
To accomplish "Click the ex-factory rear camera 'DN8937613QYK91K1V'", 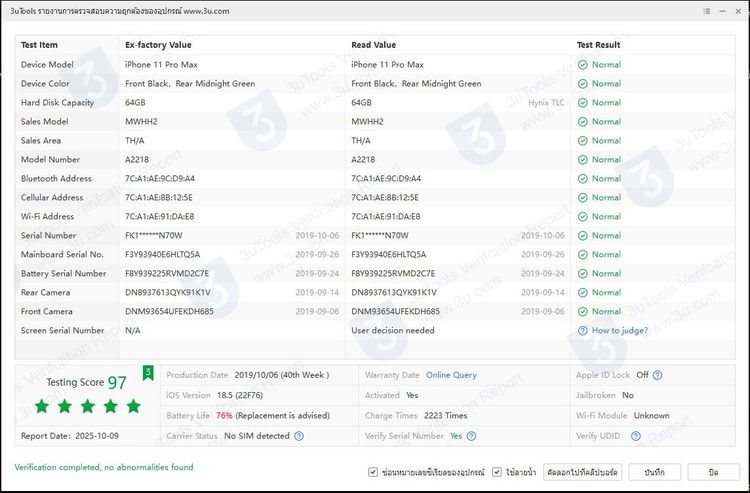I will point(168,293).
